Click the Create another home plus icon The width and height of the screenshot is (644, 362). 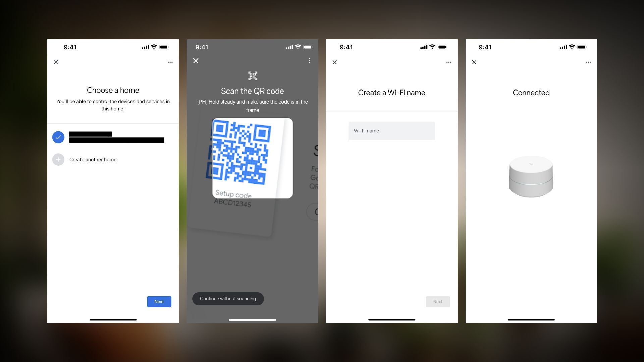click(x=58, y=159)
